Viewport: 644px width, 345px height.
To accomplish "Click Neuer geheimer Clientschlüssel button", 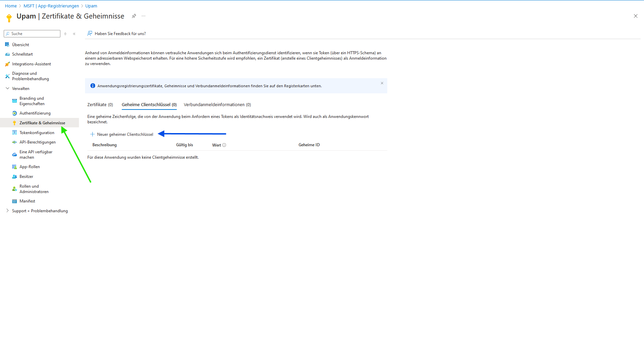I will (x=122, y=134).
